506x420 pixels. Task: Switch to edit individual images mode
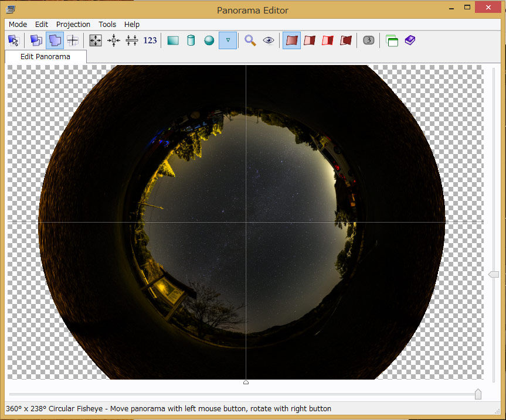[36, 40]
